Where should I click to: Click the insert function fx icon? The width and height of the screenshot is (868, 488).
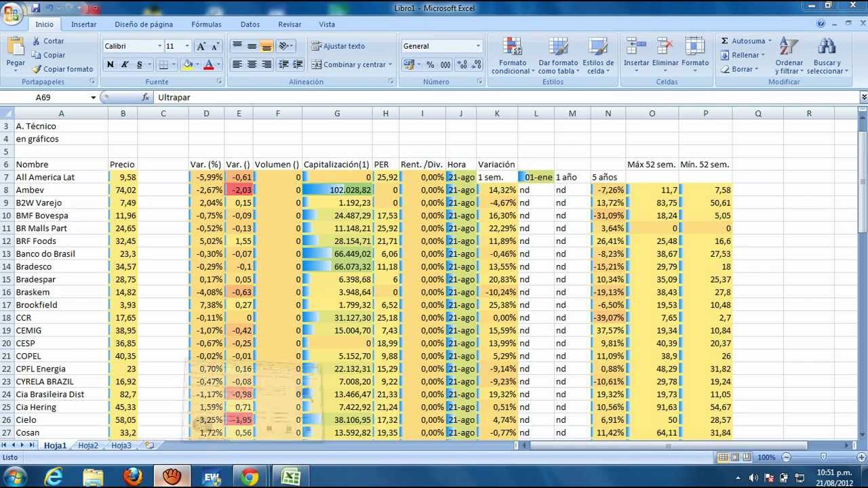(146, 97)
